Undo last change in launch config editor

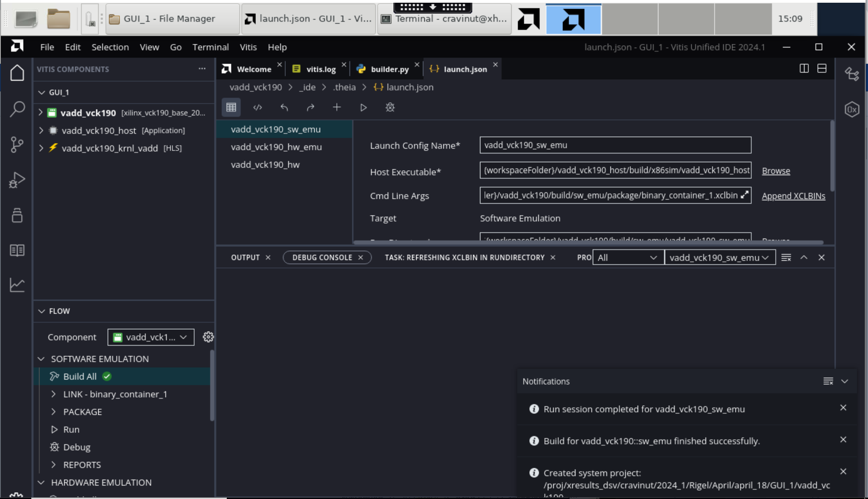[284, 108]
